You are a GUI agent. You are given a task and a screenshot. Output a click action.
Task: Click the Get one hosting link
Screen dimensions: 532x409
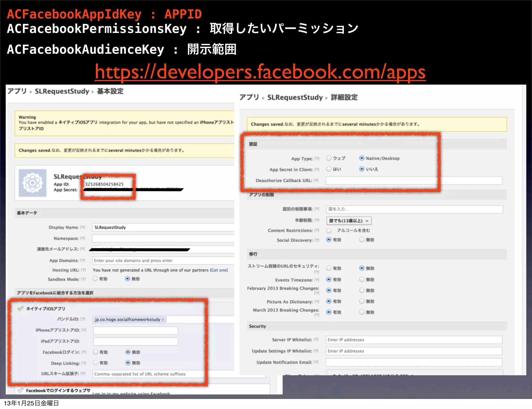[219, 270]
